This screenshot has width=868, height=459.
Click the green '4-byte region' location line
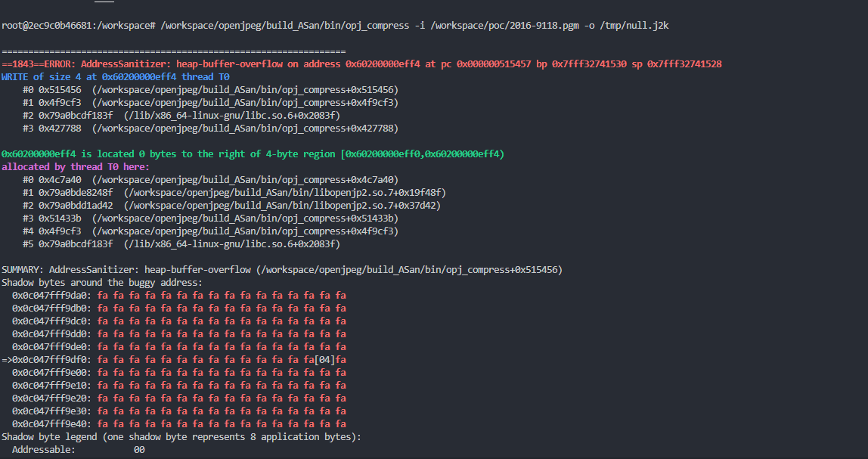[x=253, y=154]
